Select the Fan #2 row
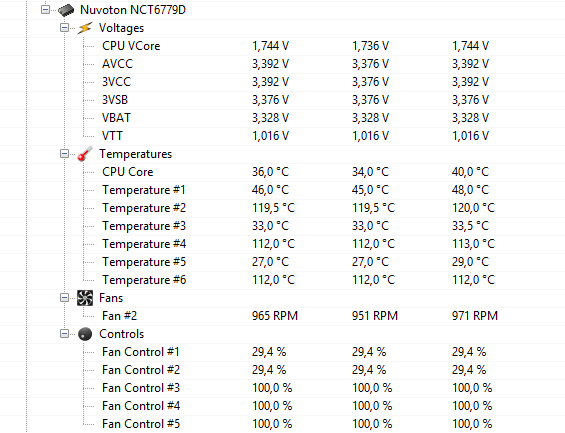Image resolution: width=565 pixels, height=433 pixels. point(282,316)
